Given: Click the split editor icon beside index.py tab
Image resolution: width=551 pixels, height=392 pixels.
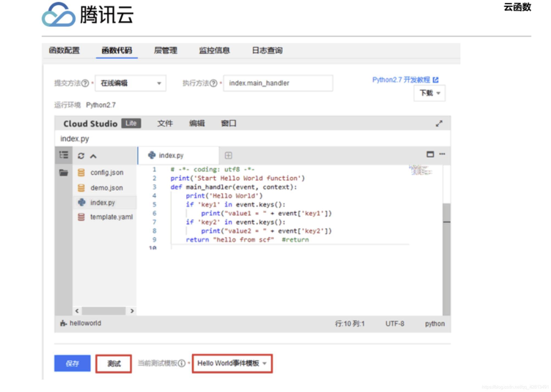Looking at the screenshot, I should point(228,156).
